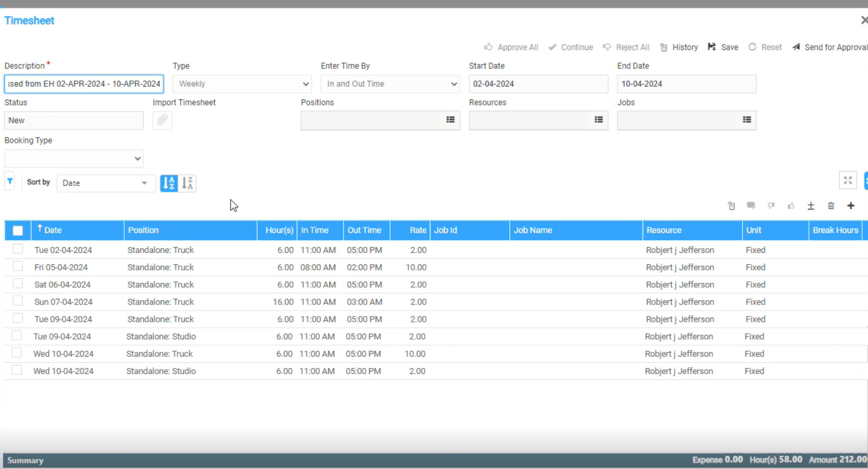Open the Jobs list picker icon

(746, 120)
